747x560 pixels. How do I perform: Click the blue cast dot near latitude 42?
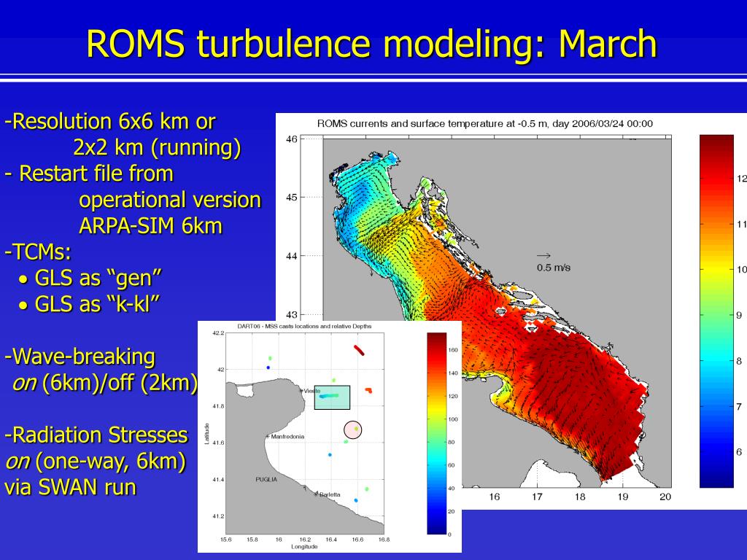(268, 367)
